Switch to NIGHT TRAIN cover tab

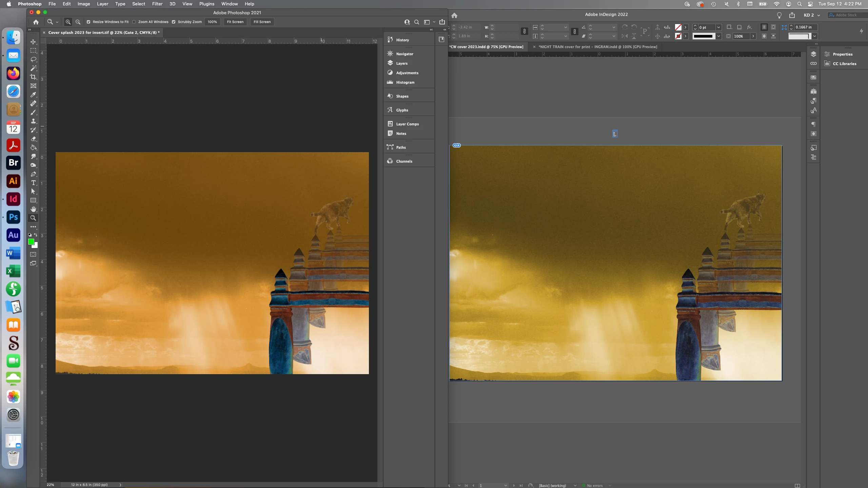pyautogui.click(x=597, y=47)
